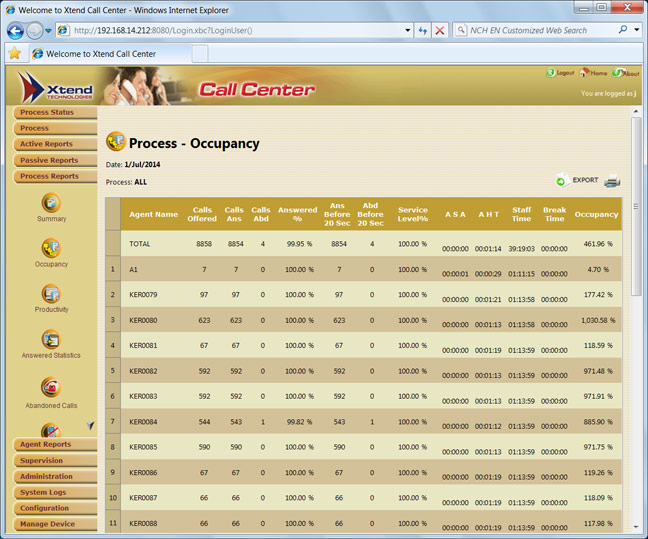Click the search magnifier icon
Image resolution: width=648 pixels, height=539 pixels.
(623, 30)
